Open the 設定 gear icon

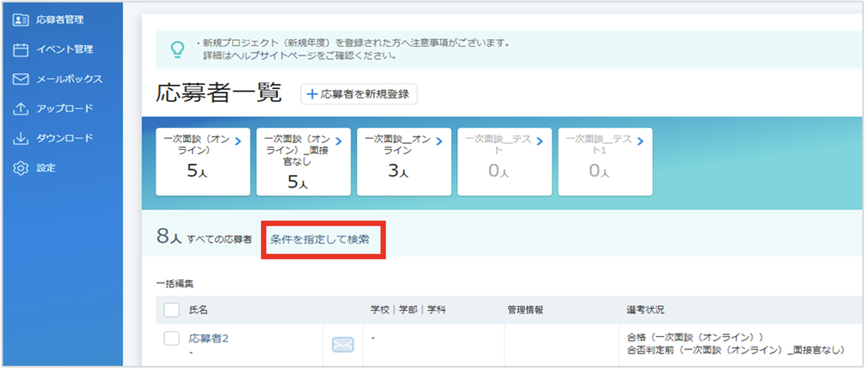point(20,168)
